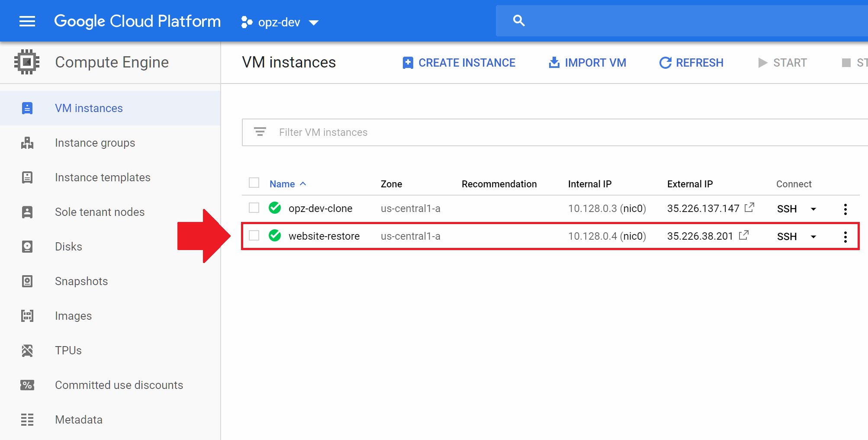
Task: Click the search magnifier icon
Action: (x=519, y=20)
